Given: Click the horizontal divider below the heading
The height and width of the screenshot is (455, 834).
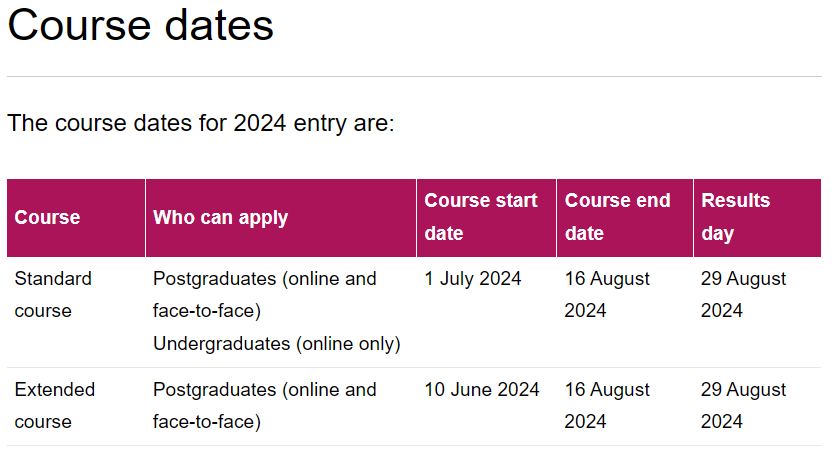Looking at the screenshot, I should (x=414, y=76).
